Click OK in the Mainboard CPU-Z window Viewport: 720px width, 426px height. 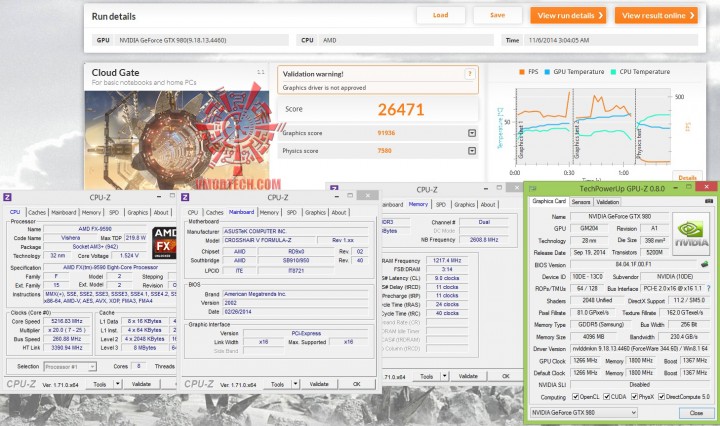click(357, 384)
